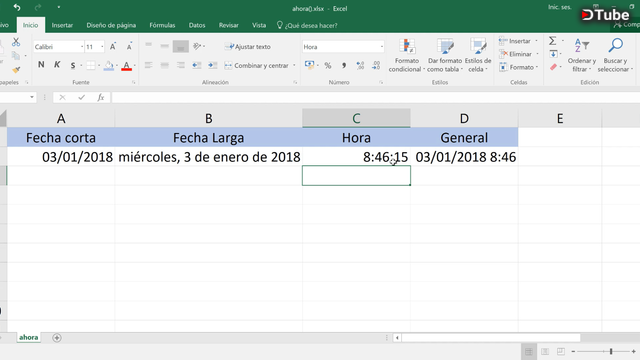The image size is (640, 360).
Task: Expand Combinar y centrar dropdown arrow
Action: (x=294, y=65)
